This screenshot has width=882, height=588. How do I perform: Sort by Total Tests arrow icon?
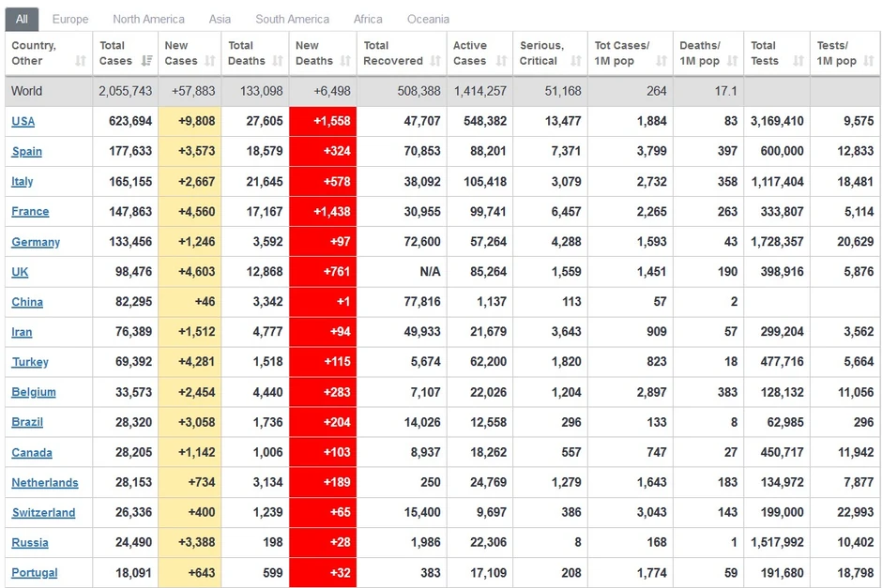pos(798,61)
